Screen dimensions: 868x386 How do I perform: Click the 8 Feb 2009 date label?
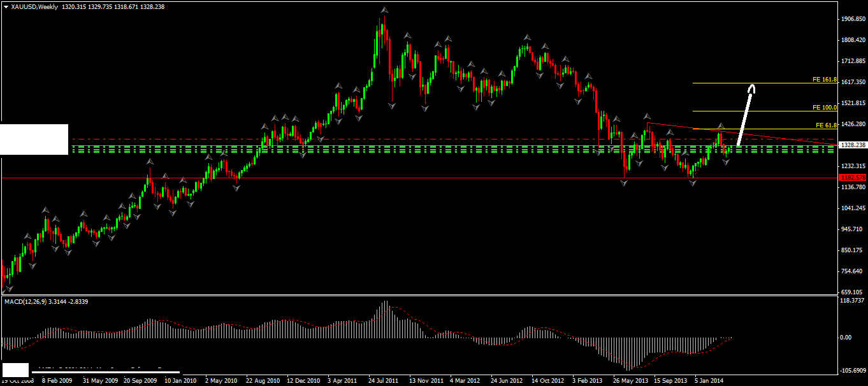[57, 380]
